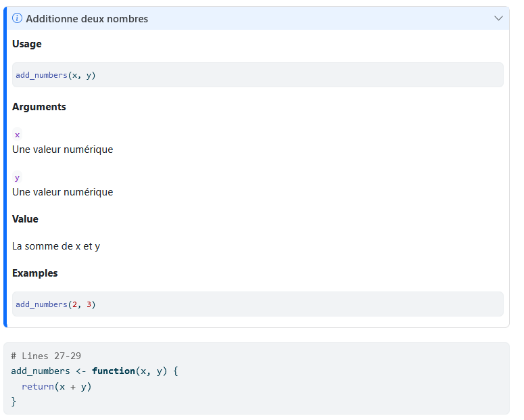524x420 pixels.
Task: Click the bold function keyword in the source
Action: tap(113, 371)
